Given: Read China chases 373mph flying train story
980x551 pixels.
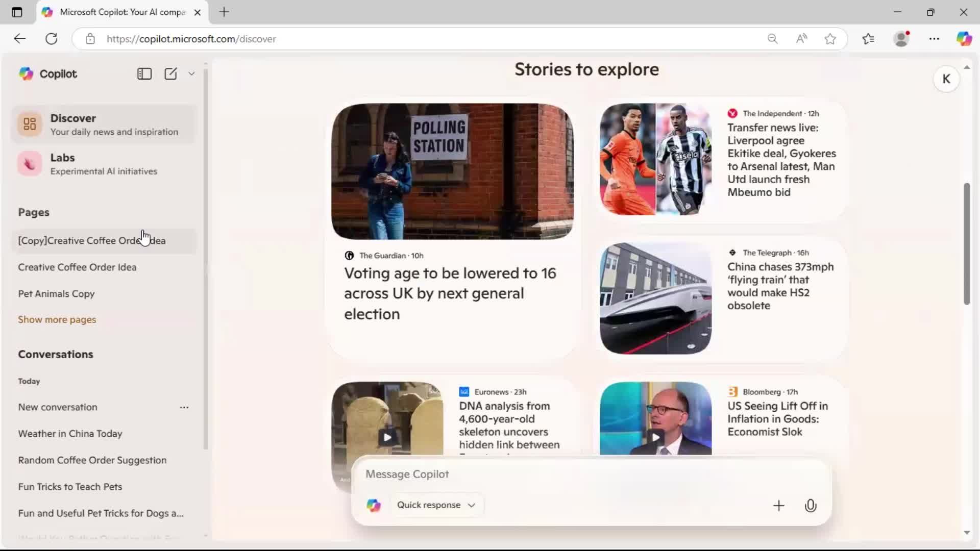Looking at the screenshot, I should [x=780, y=286].
